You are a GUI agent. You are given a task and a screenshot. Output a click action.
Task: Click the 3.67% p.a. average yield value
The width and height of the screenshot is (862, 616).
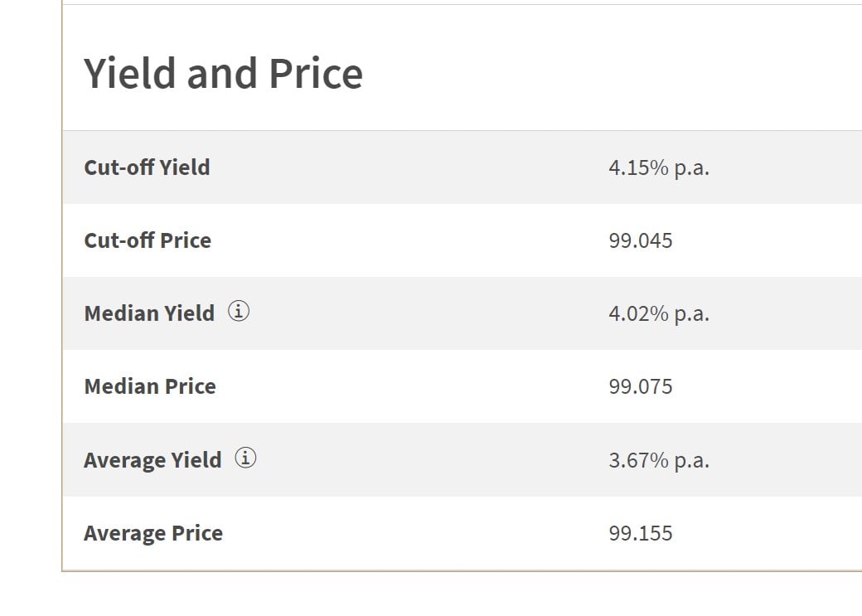coord(659,460)
